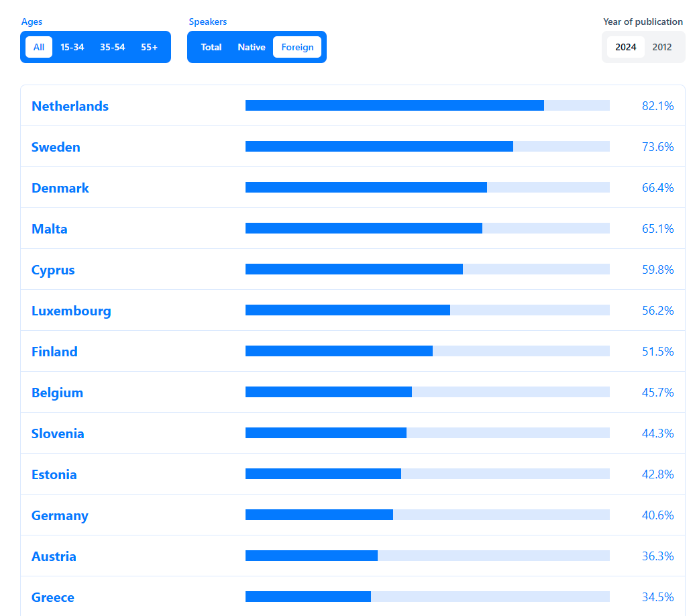This screenshot has width=697, height=616.
Task: Click the Luxembourg progress bar
Action: 427,310
